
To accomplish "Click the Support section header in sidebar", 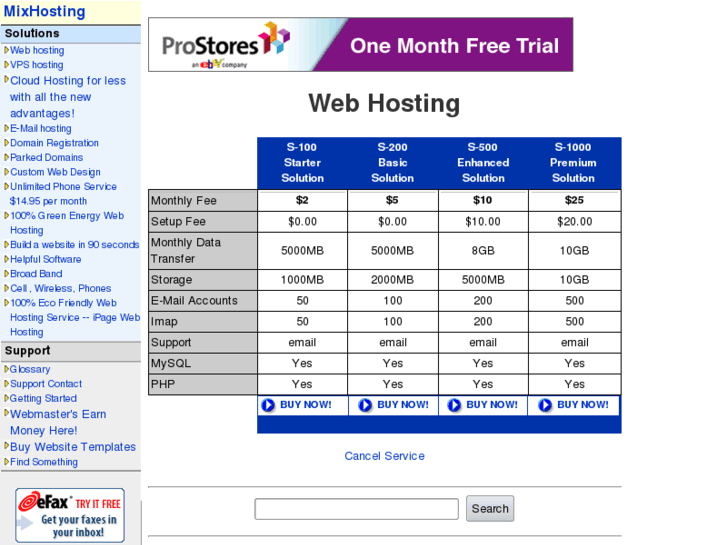I will click(x=71, y=351).
